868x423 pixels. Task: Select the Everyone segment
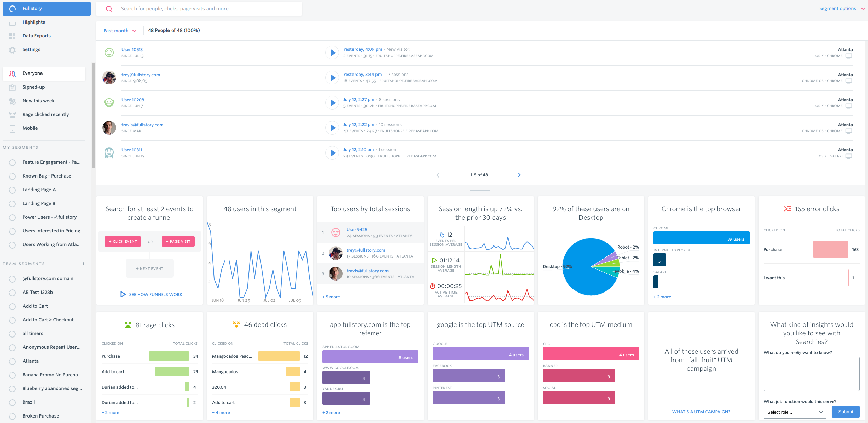click(x=33, y=73)
